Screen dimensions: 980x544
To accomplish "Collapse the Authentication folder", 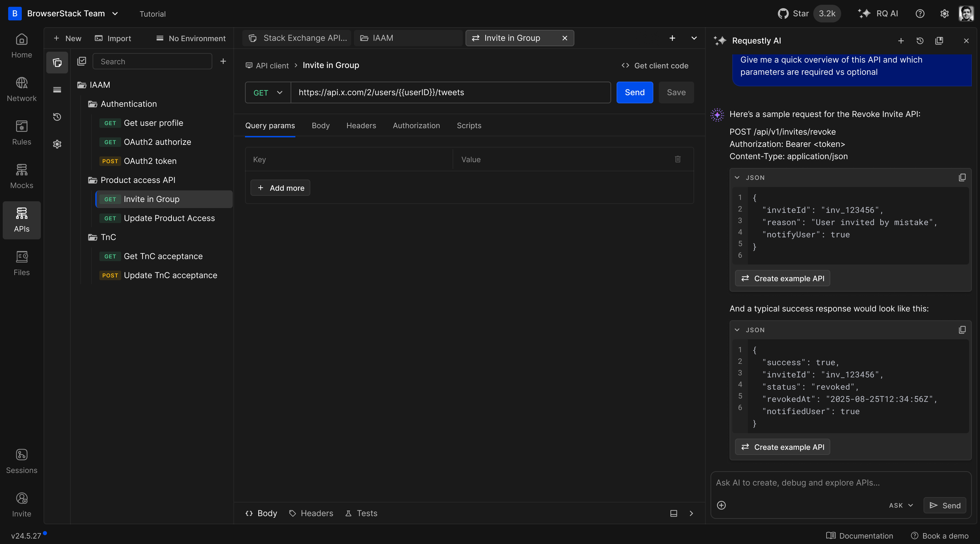I will point(122,104).
